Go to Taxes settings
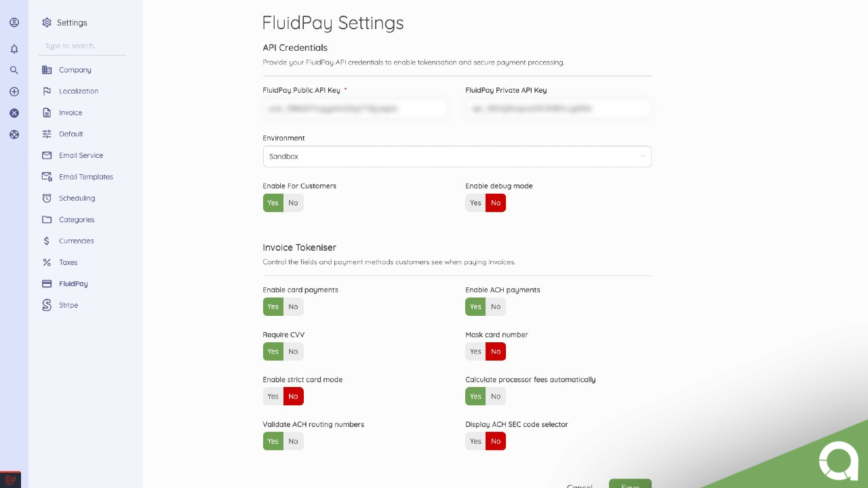Image resolution: width=868 pixels, height=488 pixels. tap(68, 262)
